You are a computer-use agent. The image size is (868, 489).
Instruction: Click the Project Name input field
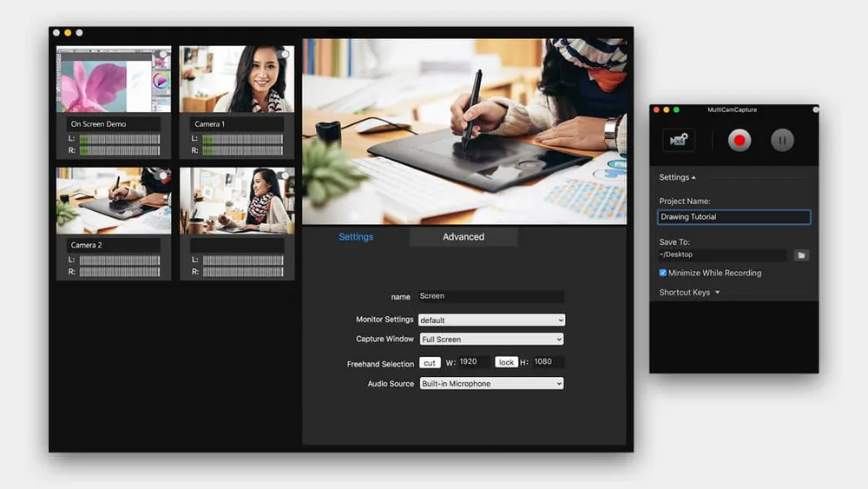click(734, 217)
